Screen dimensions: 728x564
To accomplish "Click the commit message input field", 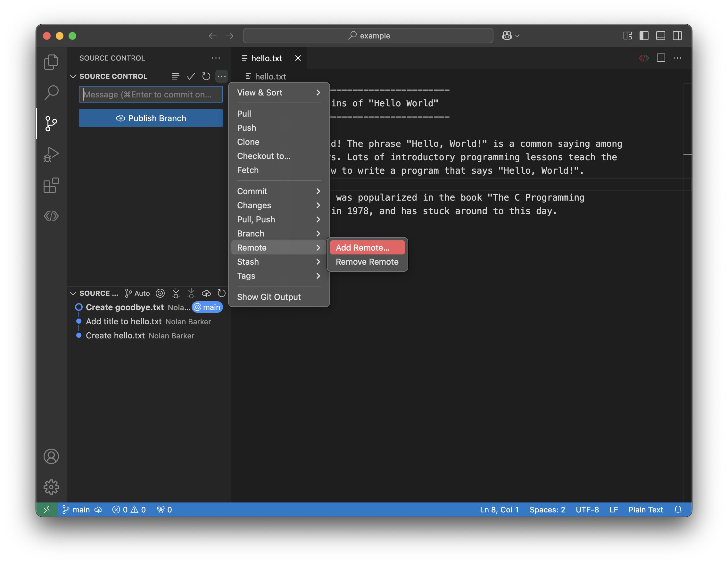I will tap(151, 94).
